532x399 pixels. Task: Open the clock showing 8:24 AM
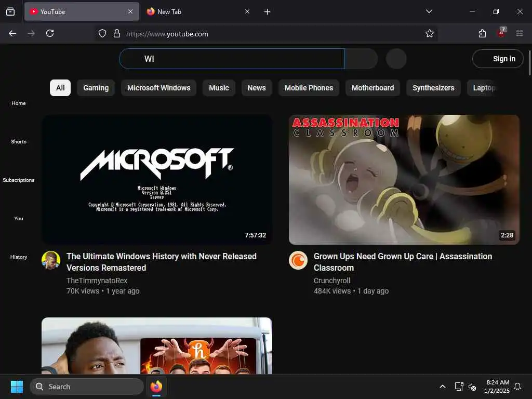(x=497, y=387)
